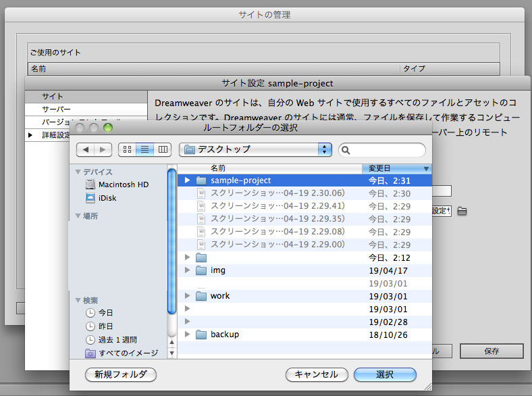The width and height of the screenshot is (532, 396).
Task: Click the magnifier search icon
Action: pos(346,150)
